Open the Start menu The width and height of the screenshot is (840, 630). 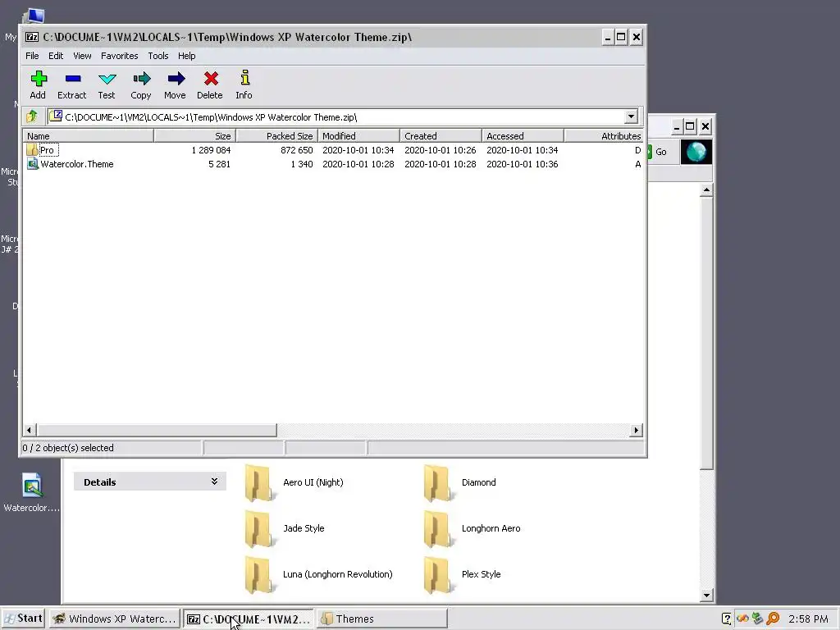tap(23, 619)
